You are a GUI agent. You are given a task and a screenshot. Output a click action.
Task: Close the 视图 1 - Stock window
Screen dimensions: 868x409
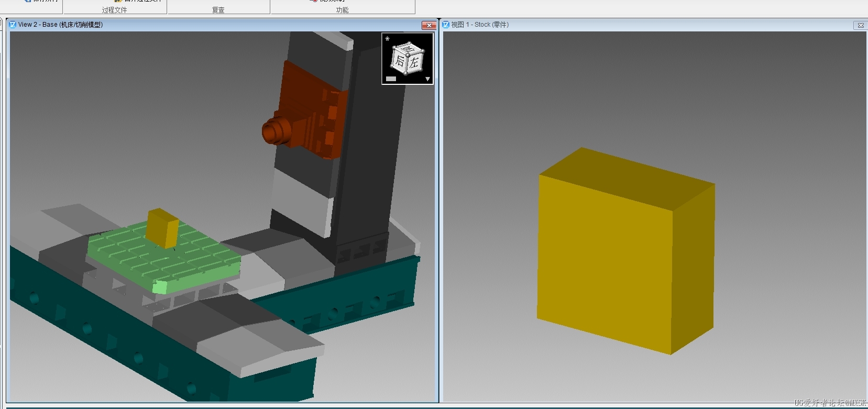point(860,25)
